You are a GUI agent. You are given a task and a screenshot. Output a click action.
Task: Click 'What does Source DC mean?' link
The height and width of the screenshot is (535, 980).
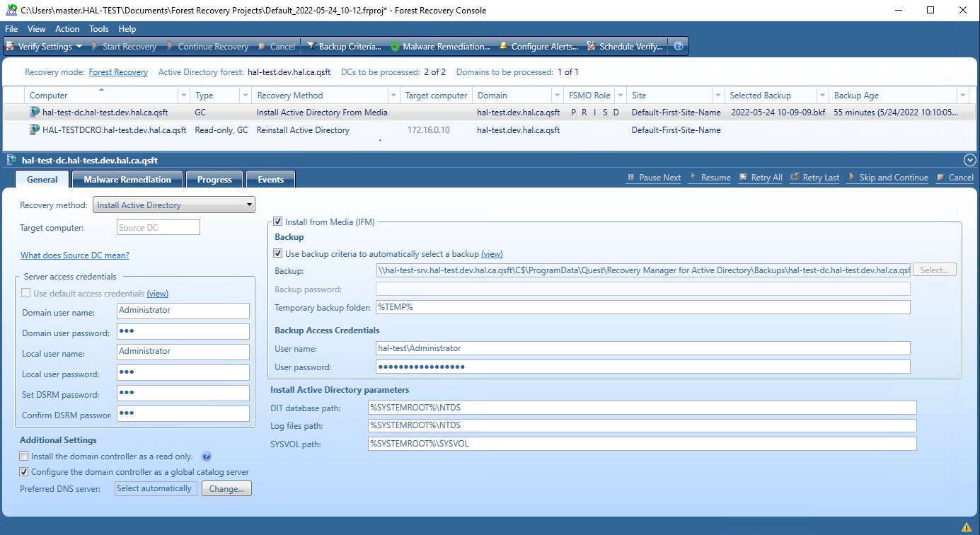pos(75,255)
